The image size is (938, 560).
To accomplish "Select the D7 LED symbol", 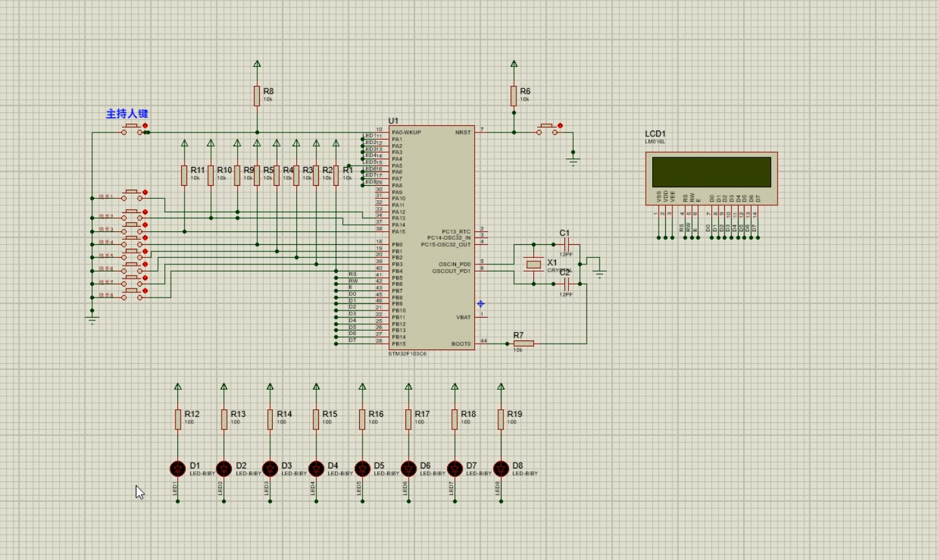I will pyautogui.click(x=455, y=468).
